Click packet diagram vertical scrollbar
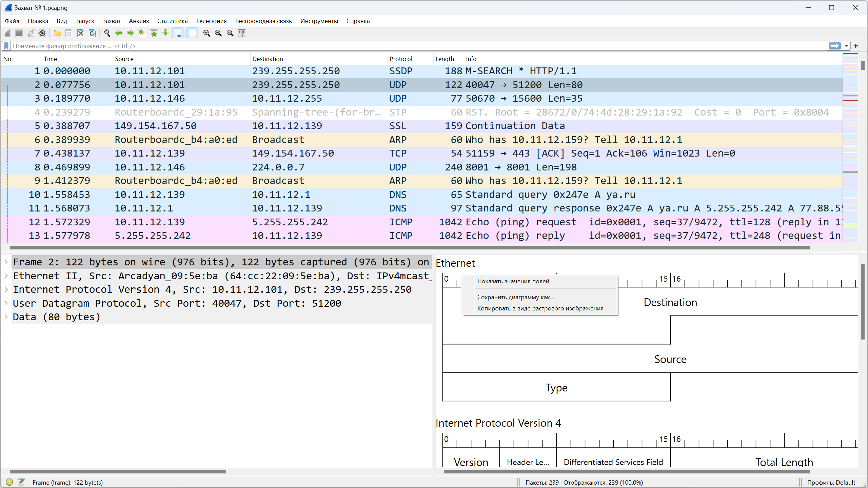 click(863, 302)
